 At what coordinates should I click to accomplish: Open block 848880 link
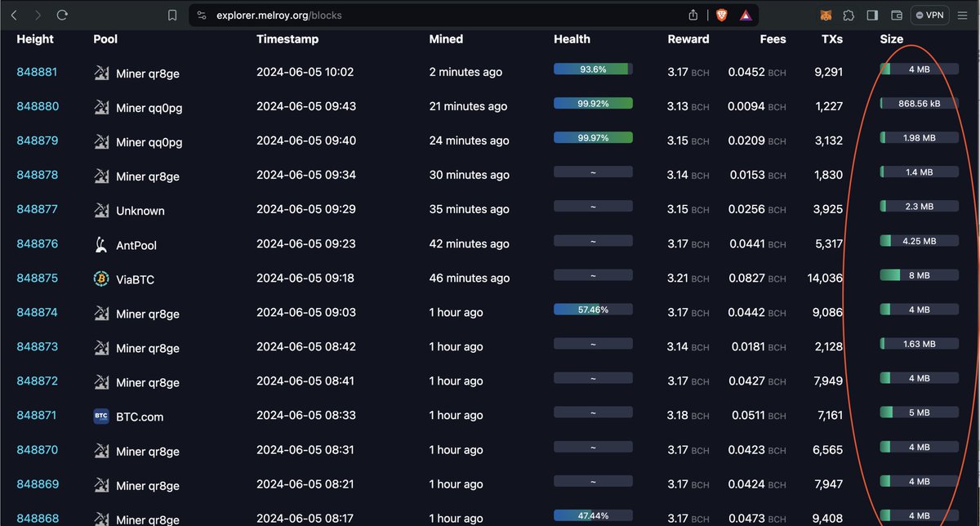(x=38, y=106)
